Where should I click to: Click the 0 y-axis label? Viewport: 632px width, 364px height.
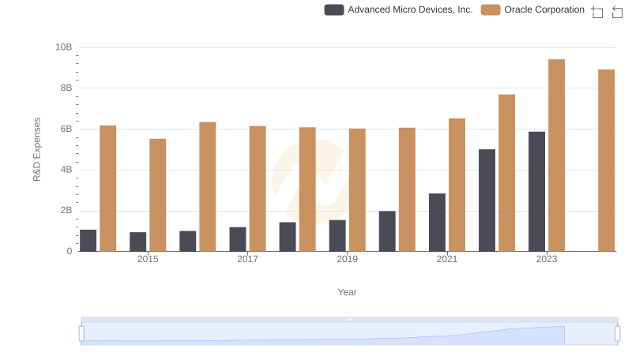coord(70,251)
